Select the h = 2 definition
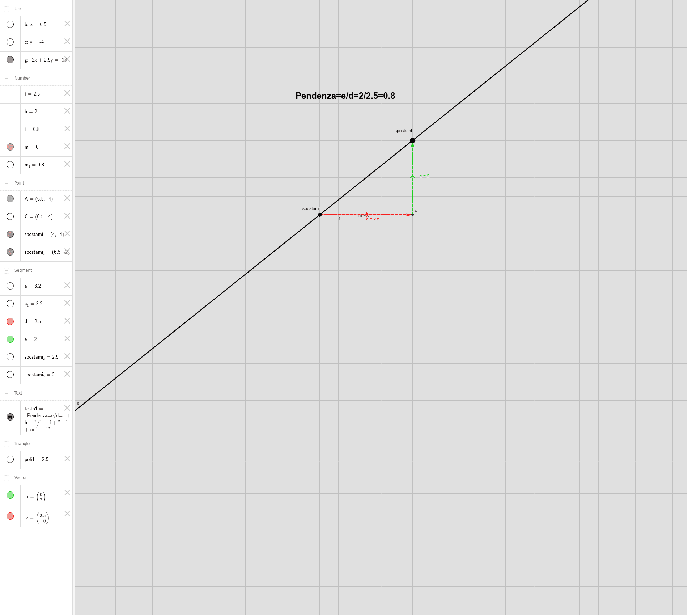This screenshot has width=688, height=616. (31, 111)
